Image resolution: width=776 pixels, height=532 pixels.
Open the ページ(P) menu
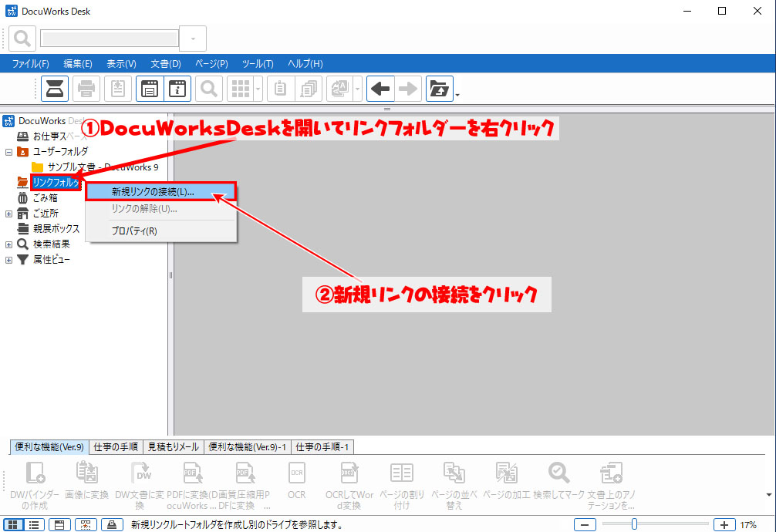point(211,64)
